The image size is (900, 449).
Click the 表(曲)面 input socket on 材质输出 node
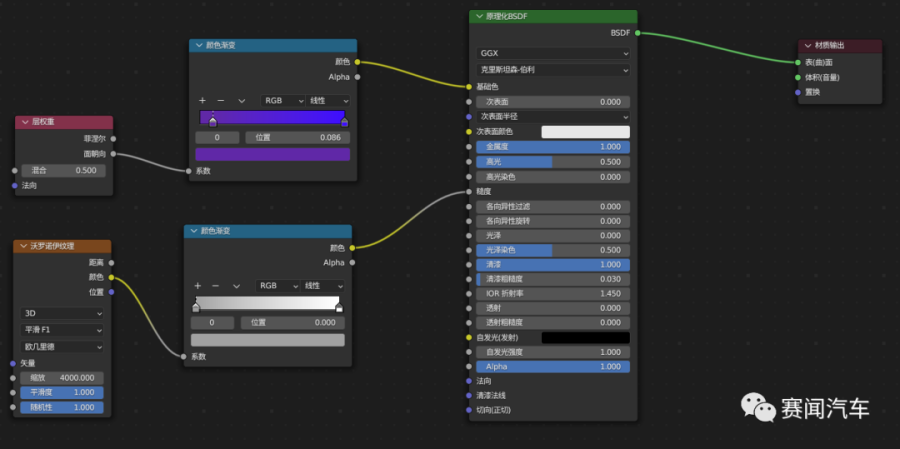point(797,62)
